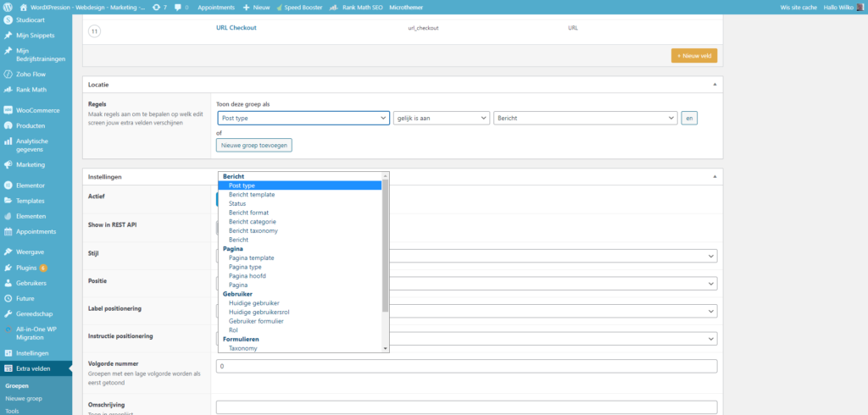Select Gebruiker formulier option
The image size is (868, 415).
tap(256, 321)
